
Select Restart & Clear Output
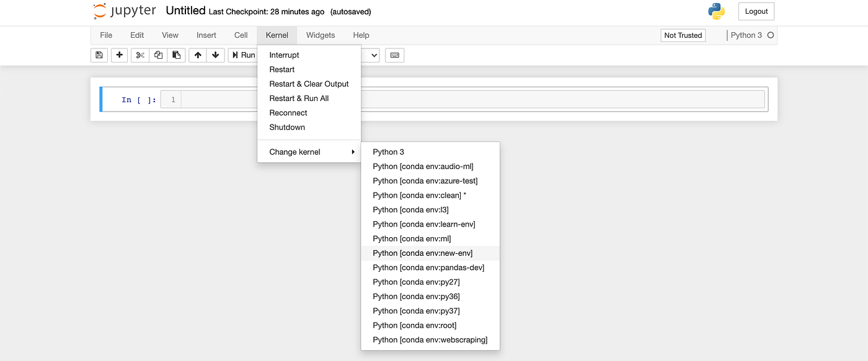coord(309,84)
